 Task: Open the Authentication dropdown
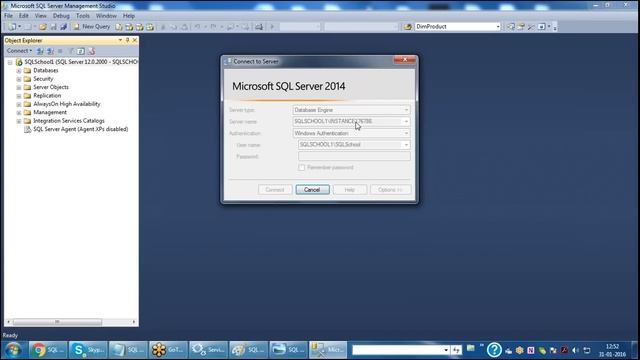[406, 133]
